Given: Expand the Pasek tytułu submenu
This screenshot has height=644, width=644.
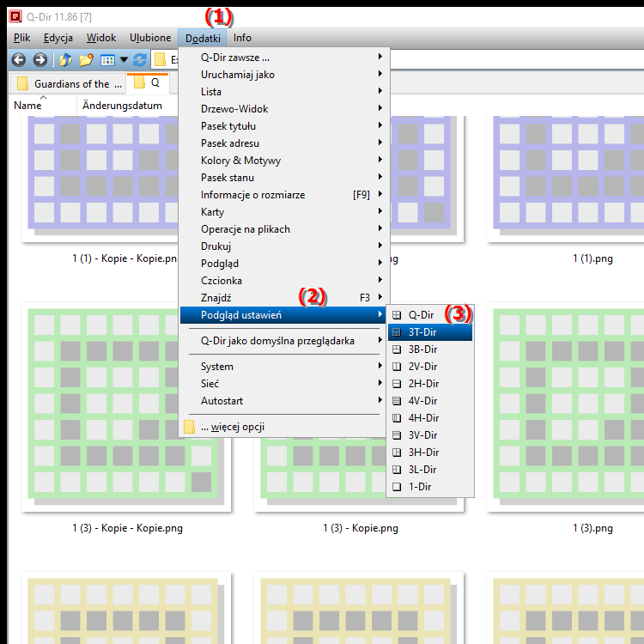Looking at the screenshot, I should (x=284, y=126).
